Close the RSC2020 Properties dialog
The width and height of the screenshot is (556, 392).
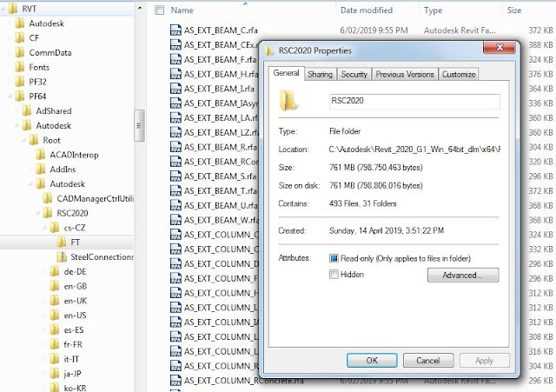click(x=500, y=47)
